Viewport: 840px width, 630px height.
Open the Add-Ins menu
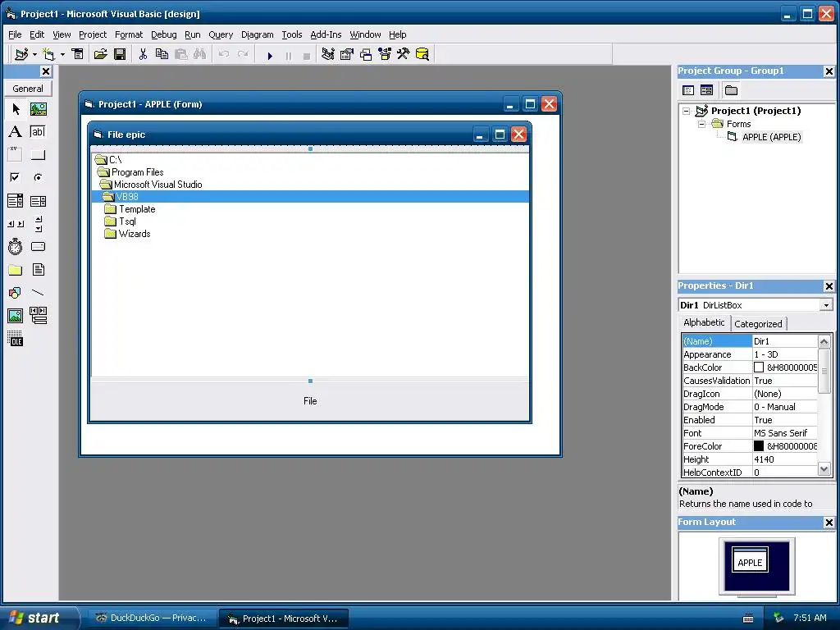pos(326,34)
